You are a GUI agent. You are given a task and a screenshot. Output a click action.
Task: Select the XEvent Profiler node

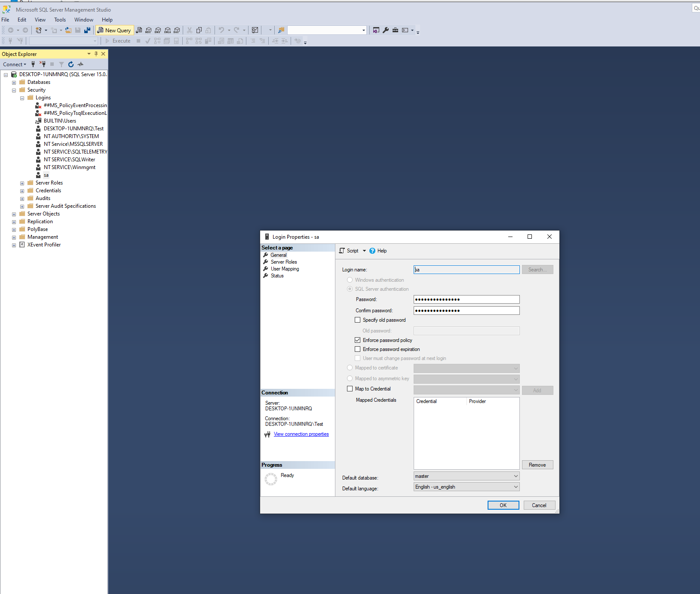(x=44, y=245)
